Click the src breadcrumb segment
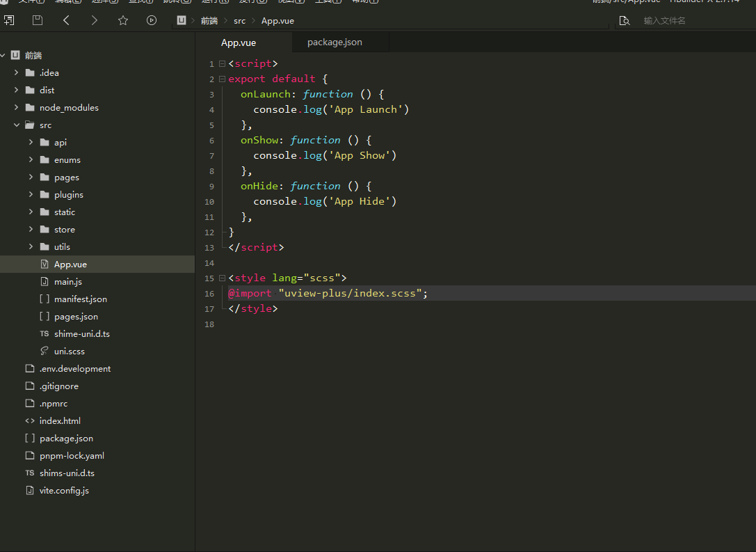 [240, 21]
